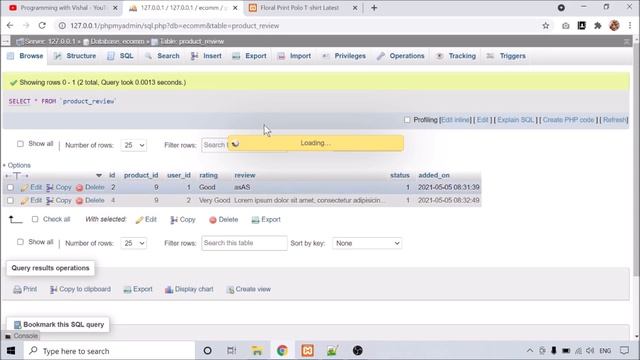Click the Create view icon
640x360 pixels.
pyautogui.click(x=230, y=289)
